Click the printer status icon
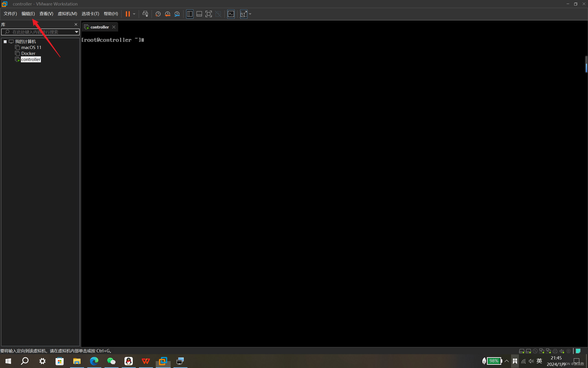The height and width of the screenshot is (368, 588). click(555, 351)
